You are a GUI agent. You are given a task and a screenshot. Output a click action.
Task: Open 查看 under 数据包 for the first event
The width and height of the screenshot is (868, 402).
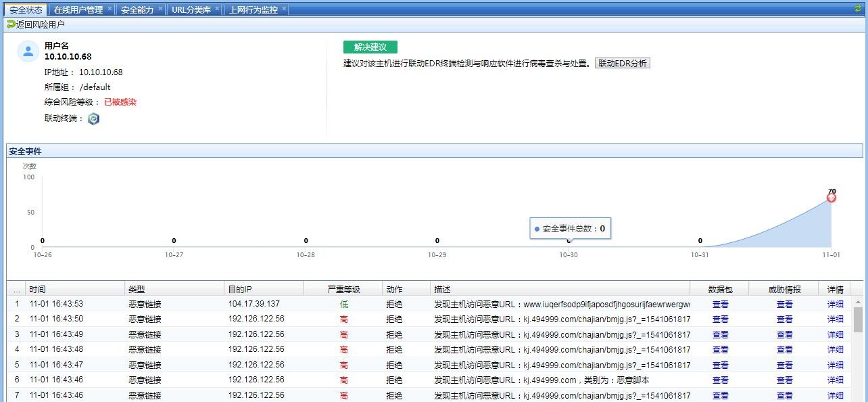(x=720, y=304)
